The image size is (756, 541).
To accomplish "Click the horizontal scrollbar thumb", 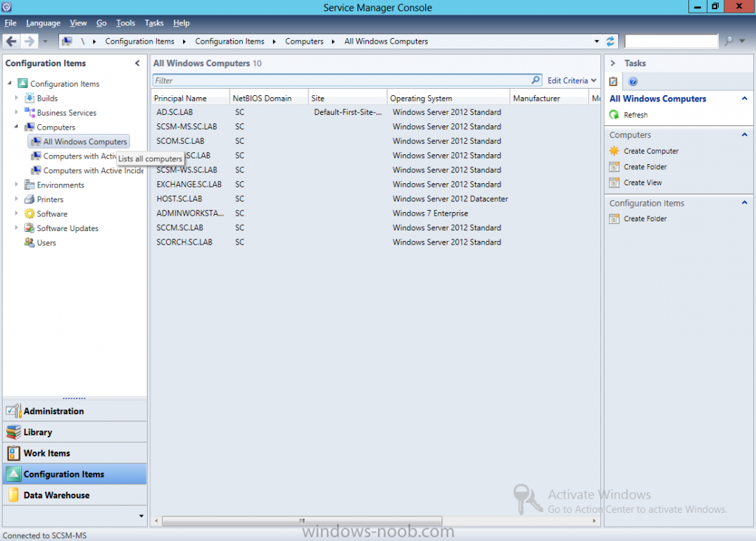I will [302, 521].
